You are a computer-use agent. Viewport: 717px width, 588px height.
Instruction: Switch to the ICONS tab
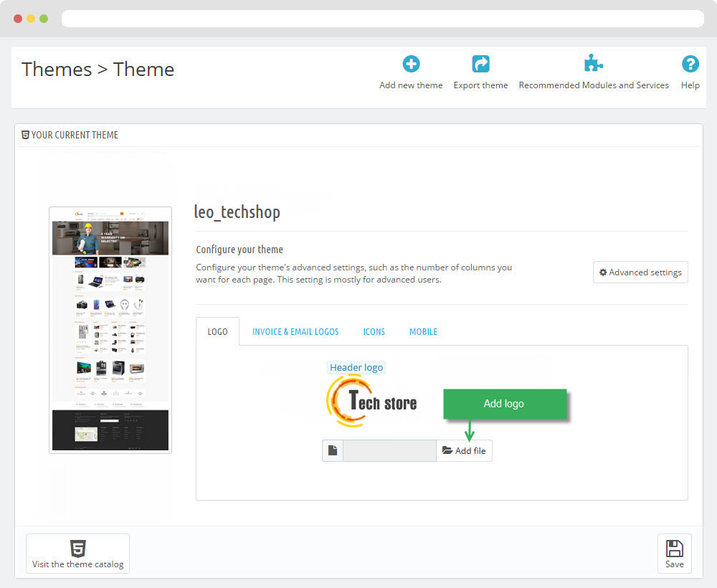[374, 331]
